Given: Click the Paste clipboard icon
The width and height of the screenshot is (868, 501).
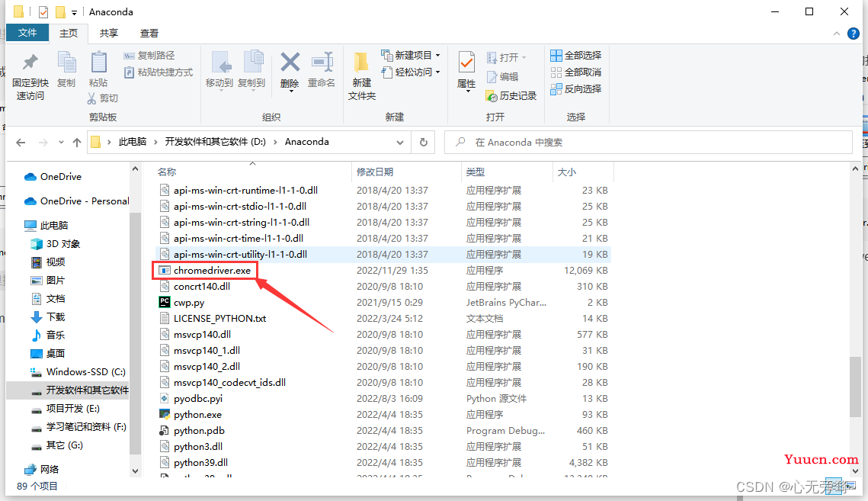Looking at the screenshot, I should click(x=98, y=63).
